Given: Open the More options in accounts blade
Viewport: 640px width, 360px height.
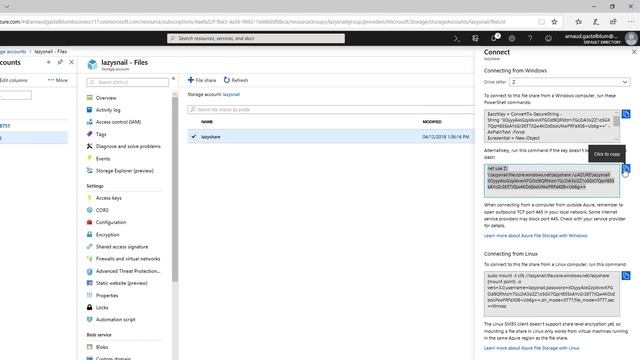Looking at the screenshot, I should point(58,80).
